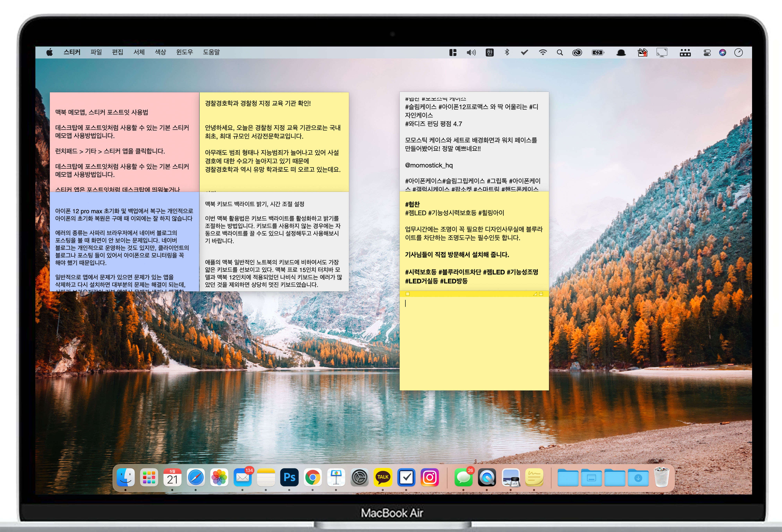The height and width of the screenshot is (532, 782).
Task: Open the 색상 color menu
Action: click(x=160, y=52)
